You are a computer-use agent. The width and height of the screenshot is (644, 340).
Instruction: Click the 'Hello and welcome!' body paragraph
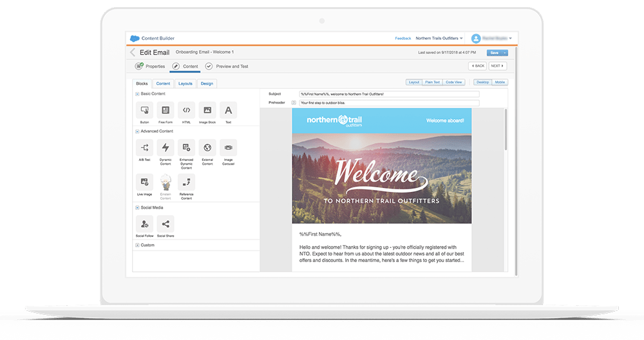click(x=381, y=254)
